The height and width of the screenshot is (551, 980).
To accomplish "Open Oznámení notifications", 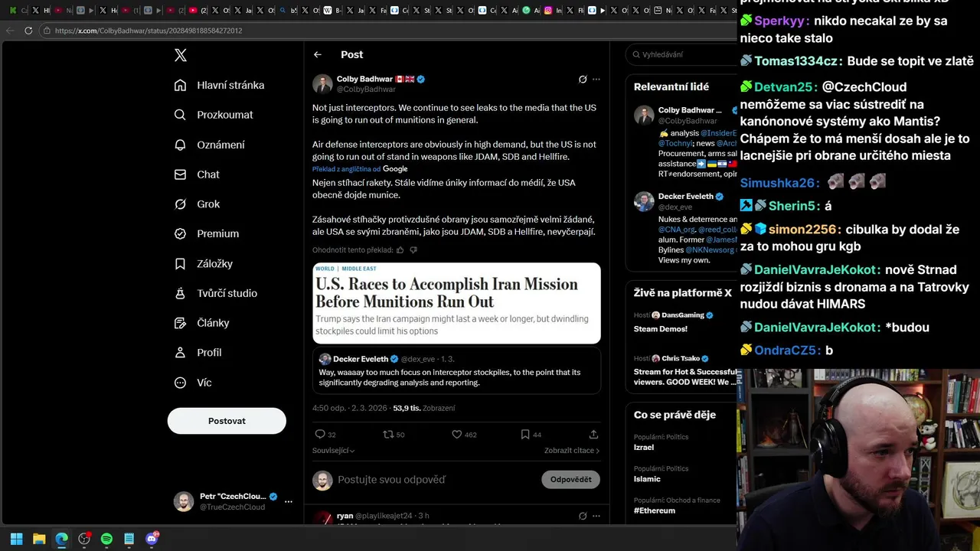I will click(x=210, y=145).
